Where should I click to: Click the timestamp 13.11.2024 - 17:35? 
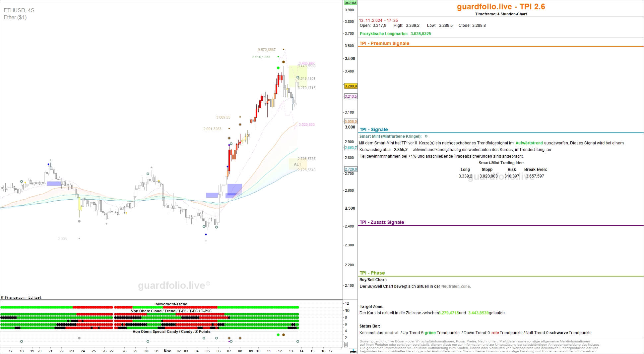pyautogui.click(x=378, y=21)
